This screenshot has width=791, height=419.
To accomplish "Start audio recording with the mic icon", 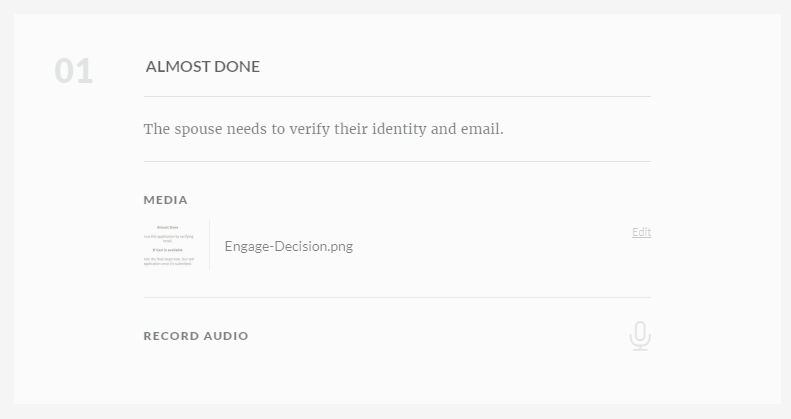I will click(x=640, y=336).
